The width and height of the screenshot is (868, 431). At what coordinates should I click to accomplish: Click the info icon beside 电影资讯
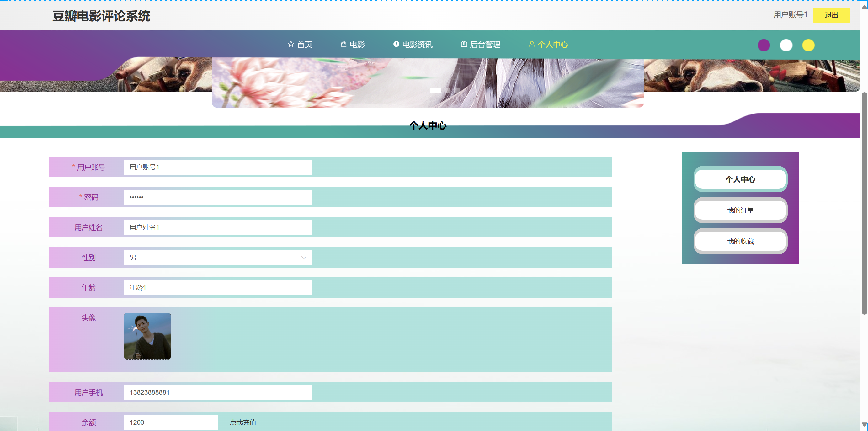396,44
